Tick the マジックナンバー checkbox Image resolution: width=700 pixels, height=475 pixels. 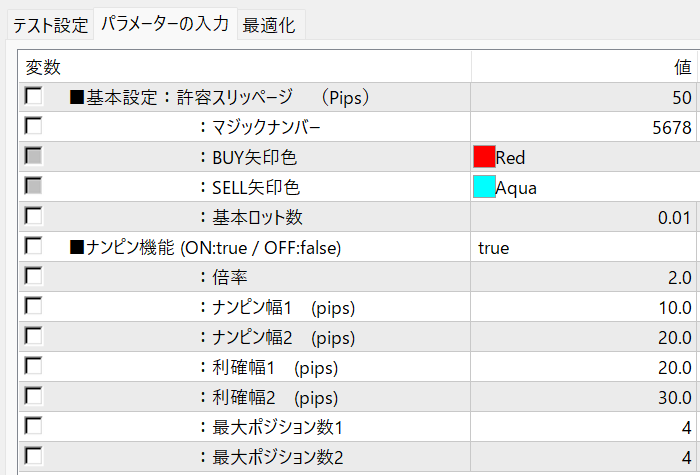pos(34,127)
